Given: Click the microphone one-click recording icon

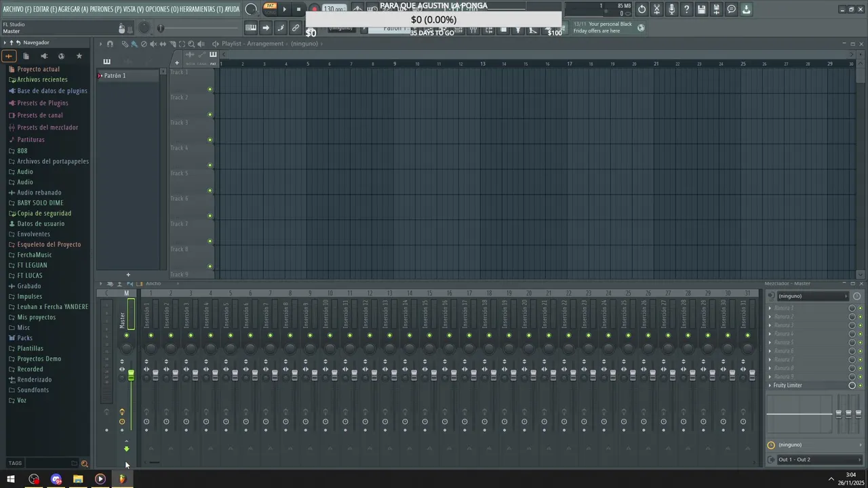Looking at the screenshot, I should 672,9.
